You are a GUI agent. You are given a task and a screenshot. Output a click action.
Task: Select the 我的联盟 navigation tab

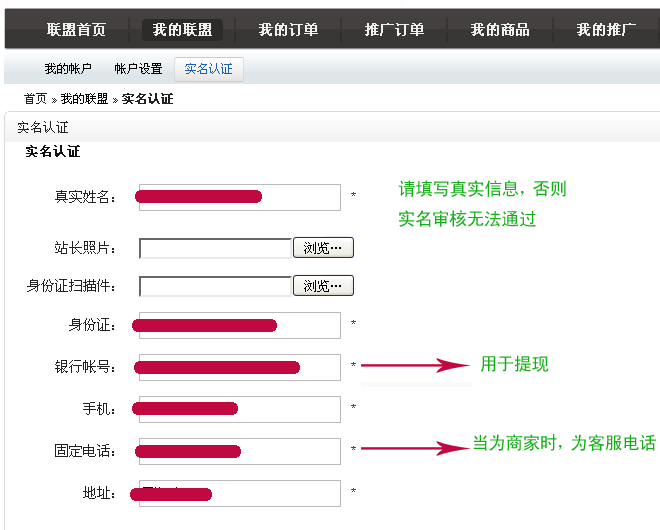[182, 30]
